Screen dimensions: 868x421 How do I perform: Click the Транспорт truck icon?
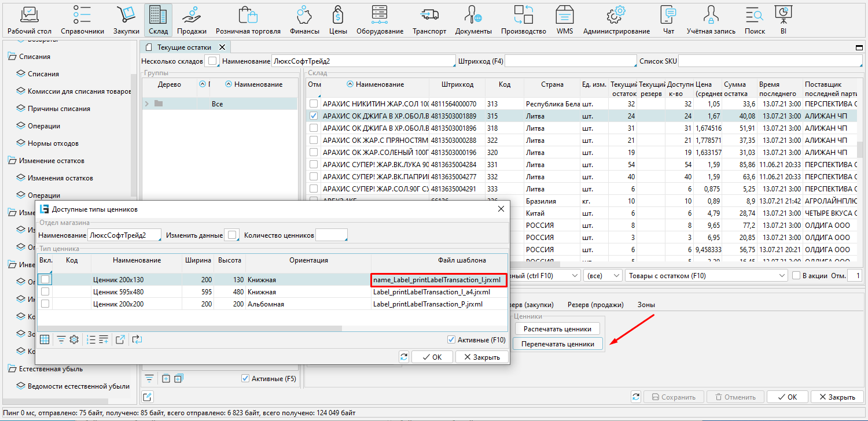429,20
